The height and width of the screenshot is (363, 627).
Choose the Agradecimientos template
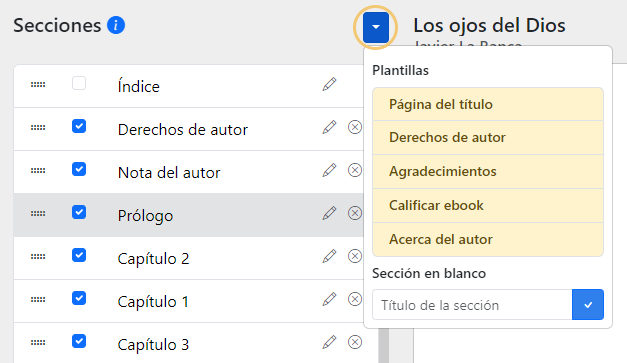click(488, 172)
